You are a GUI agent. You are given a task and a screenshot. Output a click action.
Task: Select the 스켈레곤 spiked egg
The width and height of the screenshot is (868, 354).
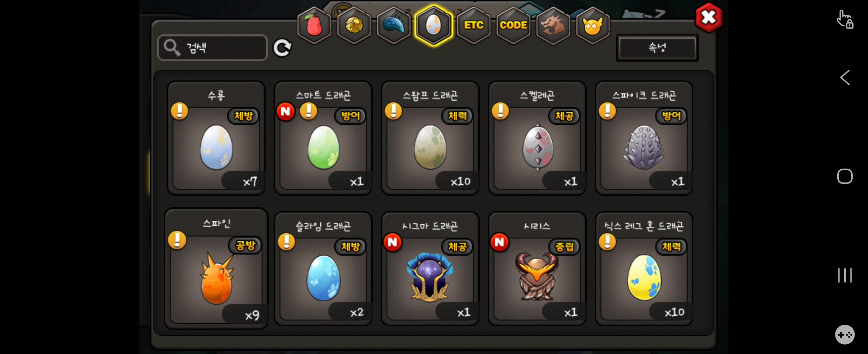pos(537,138)
